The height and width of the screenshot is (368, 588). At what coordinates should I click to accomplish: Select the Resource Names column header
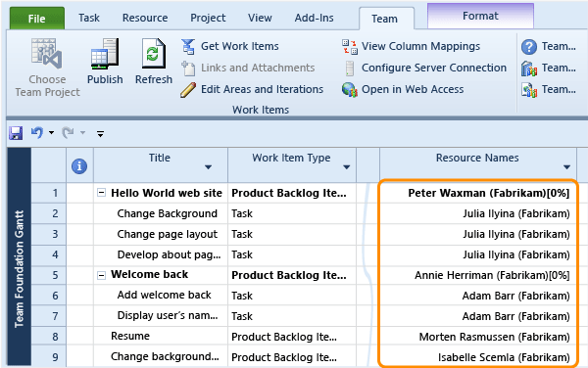tap(478, 164)
